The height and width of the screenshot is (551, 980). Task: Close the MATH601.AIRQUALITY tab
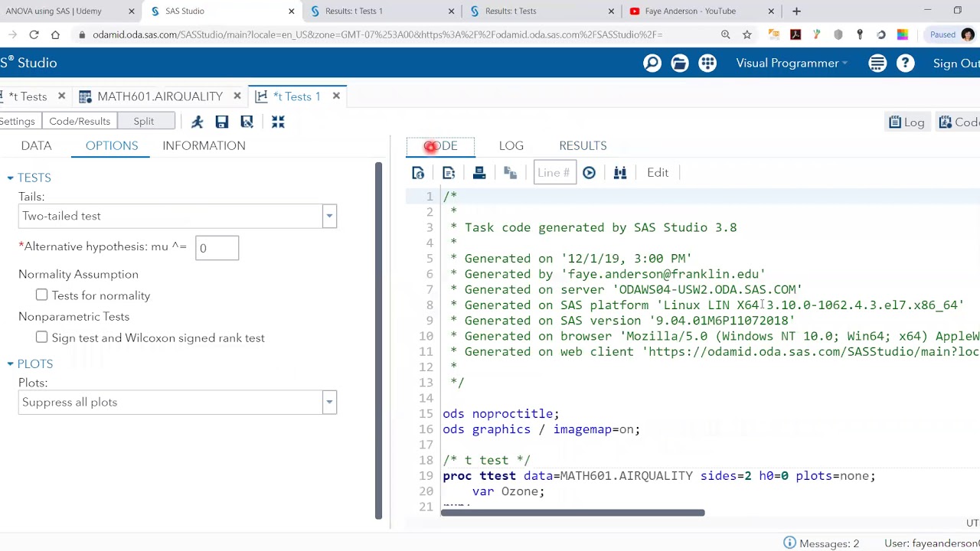(237, 96)
